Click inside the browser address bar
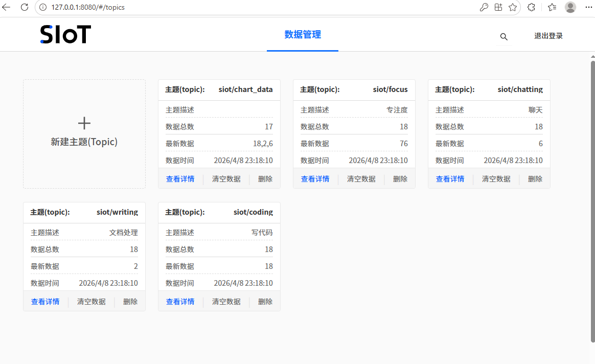The width and height of the screenshot is (595, 364). click(153, 8)
